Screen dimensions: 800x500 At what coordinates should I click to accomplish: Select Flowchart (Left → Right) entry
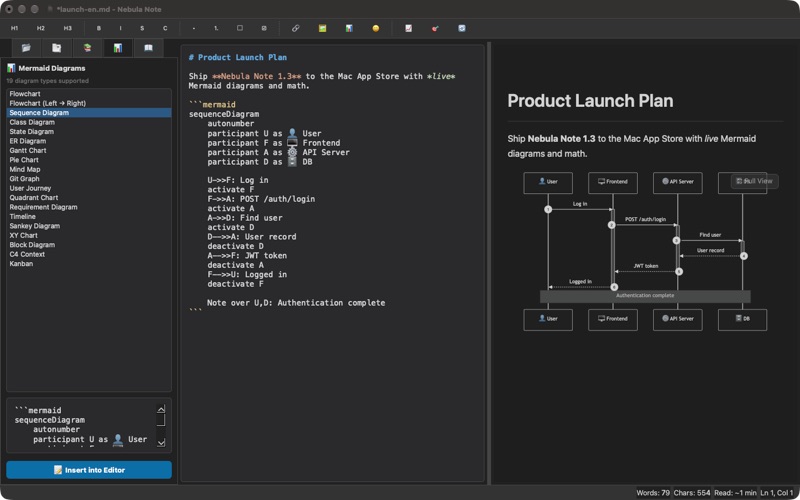pyautogui.click(x=89, y=103)
